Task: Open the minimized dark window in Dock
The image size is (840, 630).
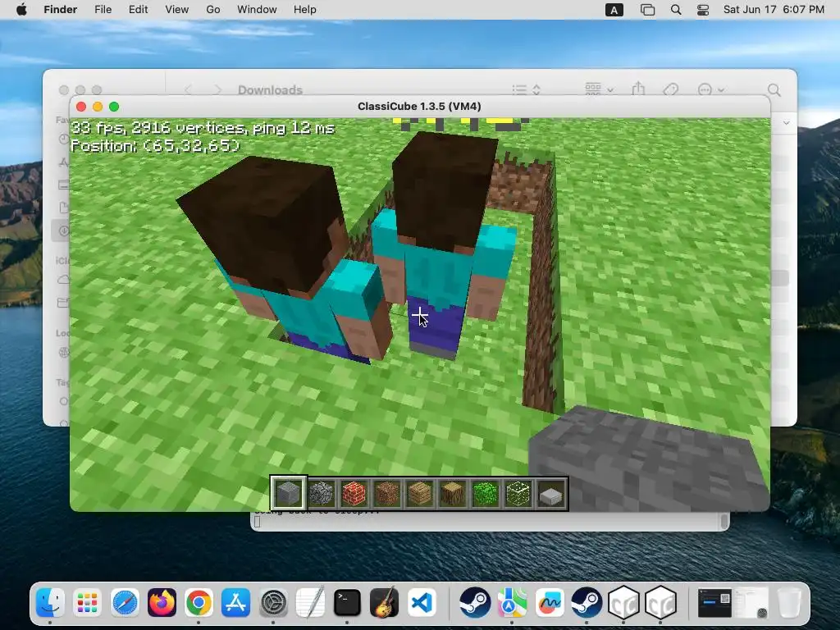Action: click(x=714, y=603)
